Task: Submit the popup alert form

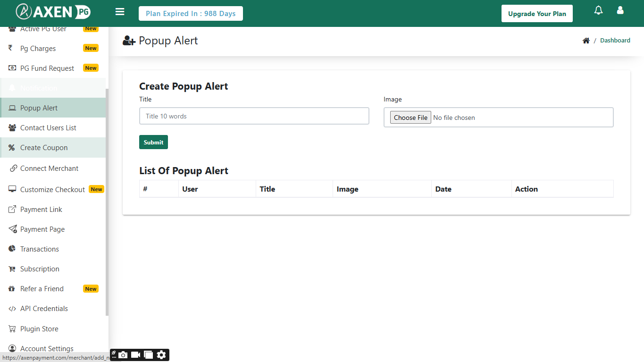Action: [x=153, y=142]
